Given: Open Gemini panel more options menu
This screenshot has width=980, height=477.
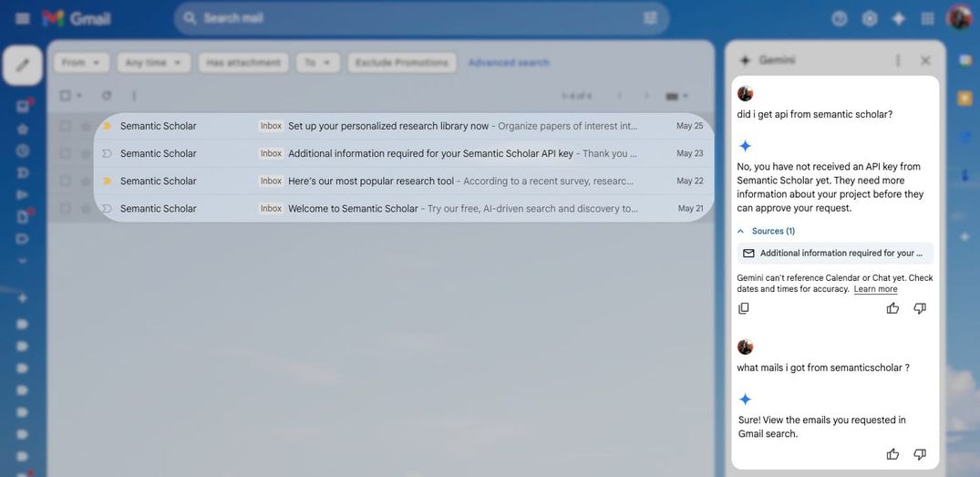Looking at the screenshot, I should point(898,60).
